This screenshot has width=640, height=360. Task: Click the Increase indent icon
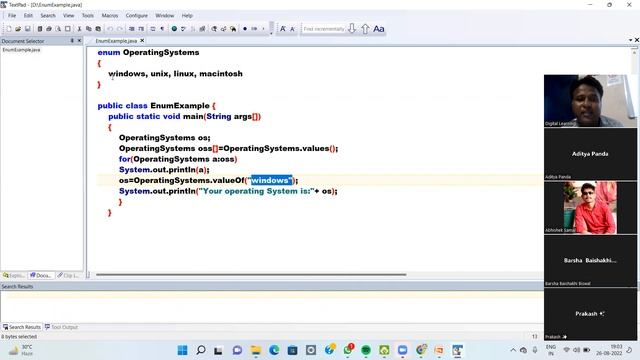pyautogui.click(x=141, y=29)
